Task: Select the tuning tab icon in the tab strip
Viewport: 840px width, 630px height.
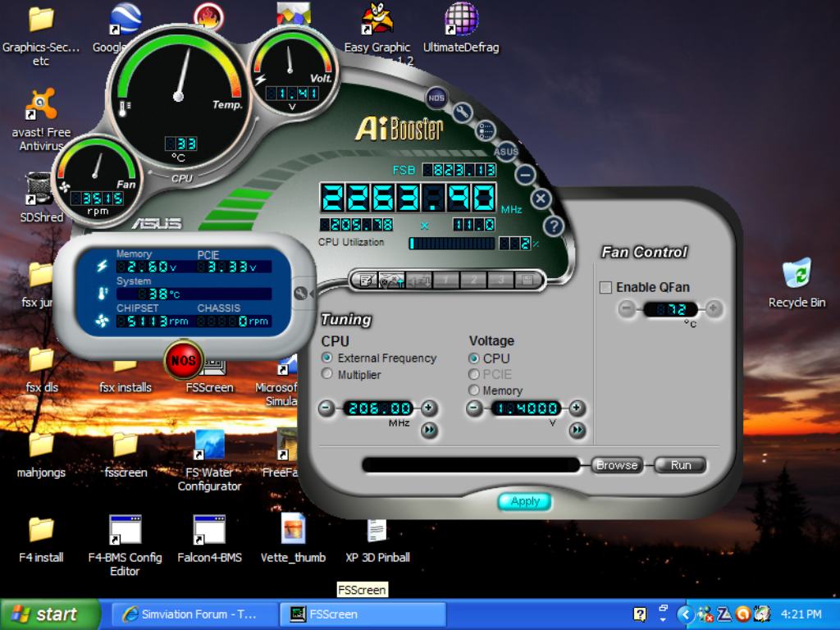Action: click(390, 280)
